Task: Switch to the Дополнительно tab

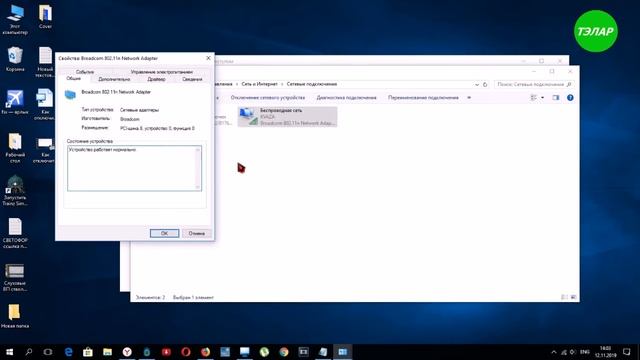Action: (114, 79)
